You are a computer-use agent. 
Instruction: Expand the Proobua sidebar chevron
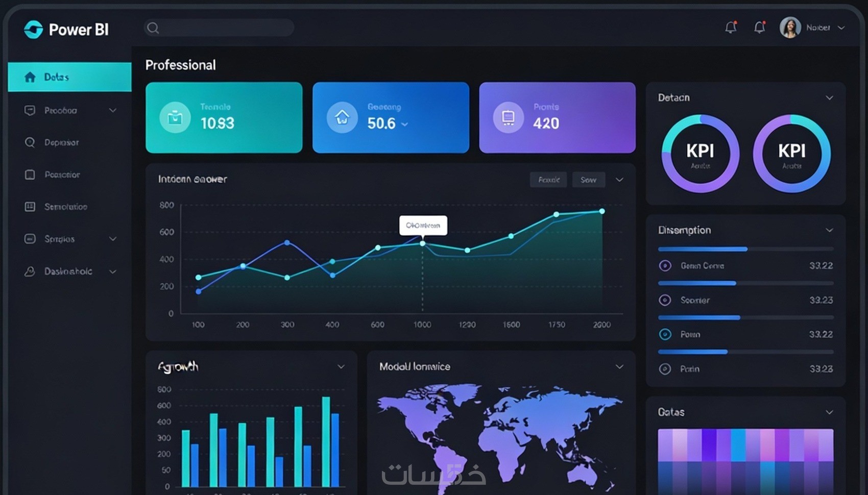[113, 110]
